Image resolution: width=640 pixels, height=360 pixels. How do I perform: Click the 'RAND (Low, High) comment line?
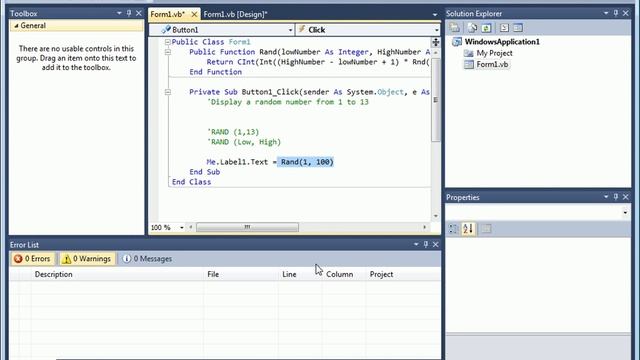click(x=244, y=142)
